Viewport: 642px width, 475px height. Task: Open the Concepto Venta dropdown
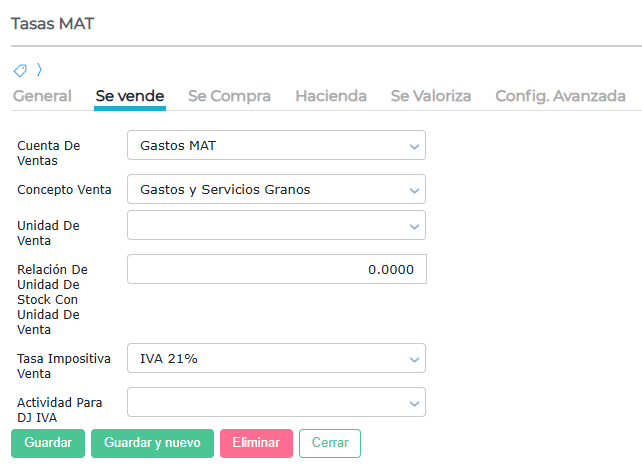coord(276,190)
